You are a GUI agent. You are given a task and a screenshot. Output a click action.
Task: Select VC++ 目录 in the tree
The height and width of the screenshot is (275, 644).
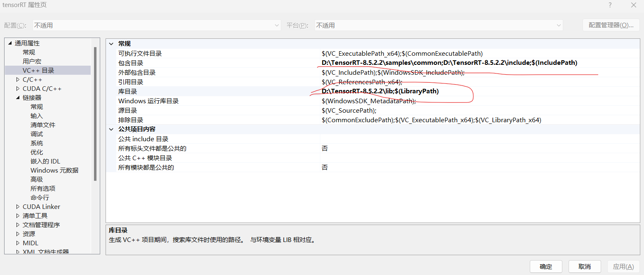38,71
